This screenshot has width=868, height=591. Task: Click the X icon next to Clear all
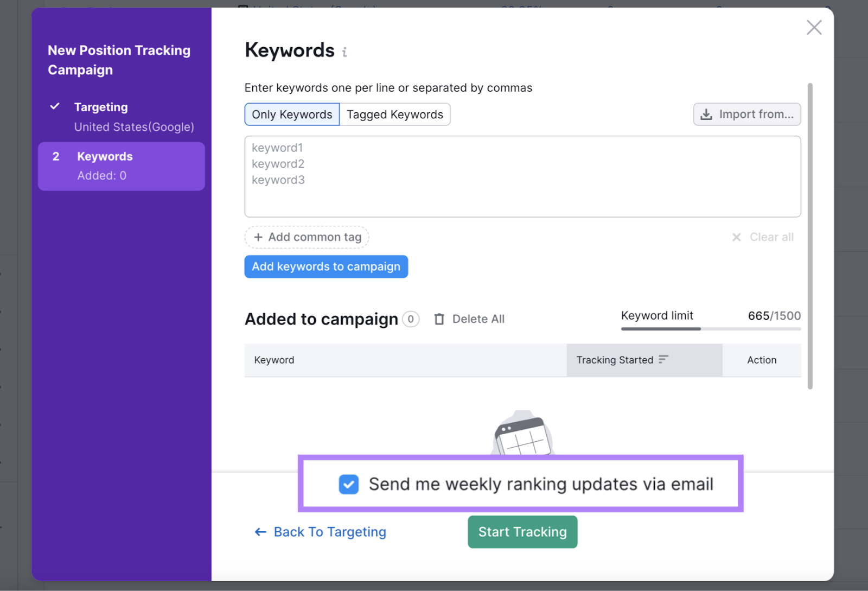(x=736, y=237)
